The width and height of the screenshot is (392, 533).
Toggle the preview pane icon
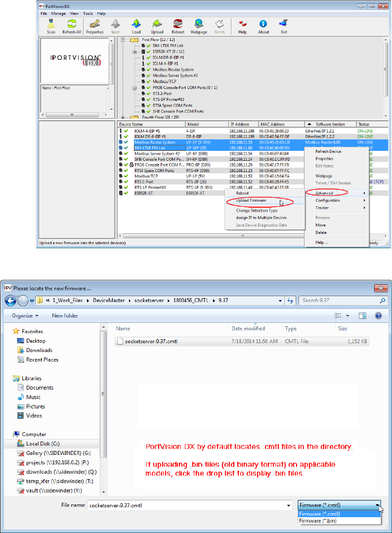(362, 316)
